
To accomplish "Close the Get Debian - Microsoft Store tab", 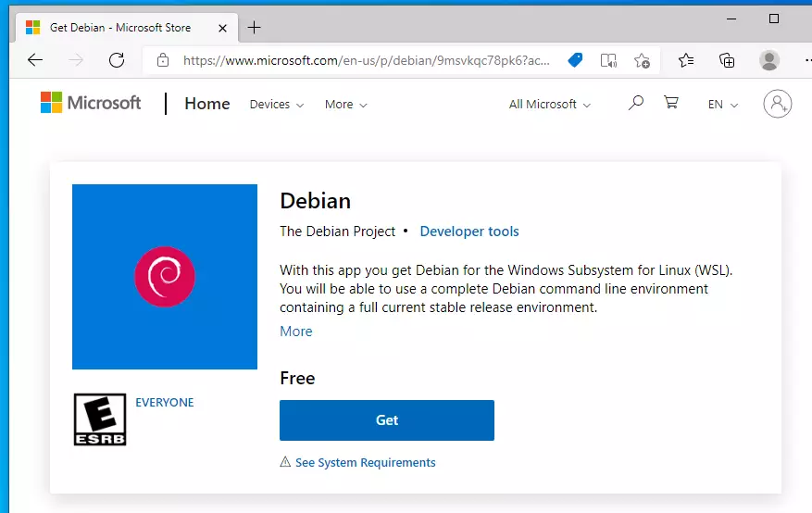I will coord(223,28).
